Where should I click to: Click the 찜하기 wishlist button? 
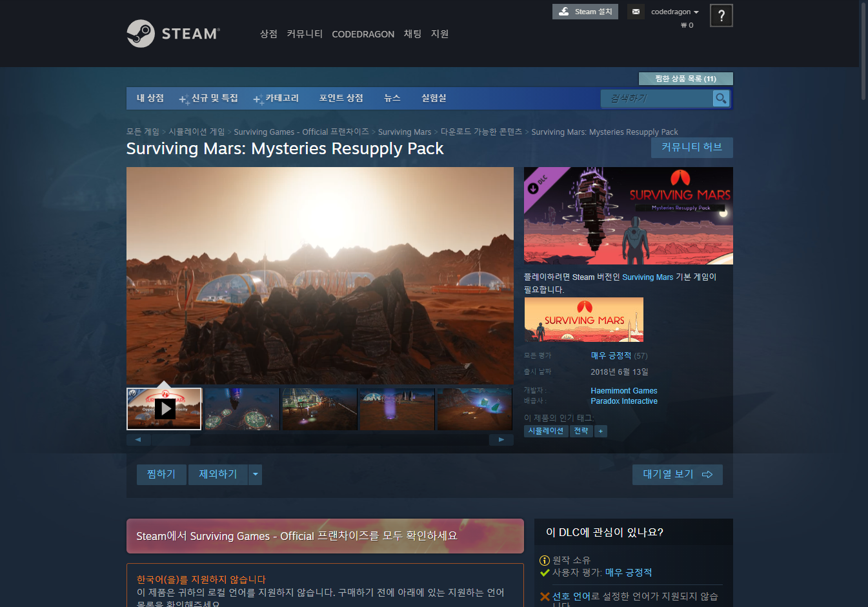(161, 474)
